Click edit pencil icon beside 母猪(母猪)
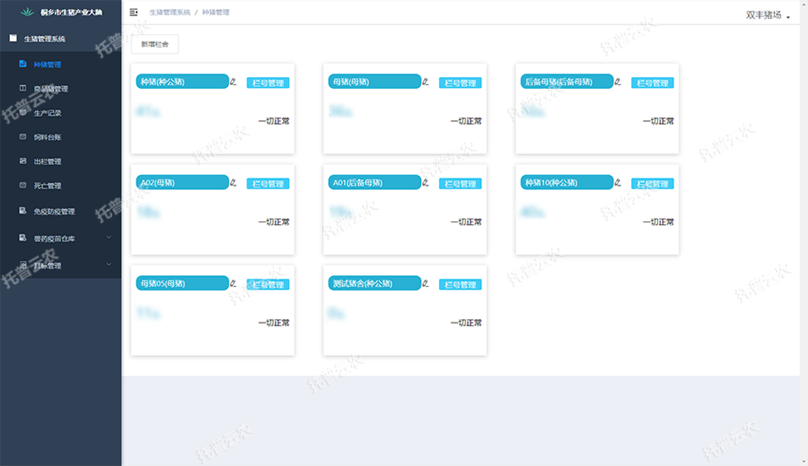This screenshot has height=466, width=808. [425, 82]
